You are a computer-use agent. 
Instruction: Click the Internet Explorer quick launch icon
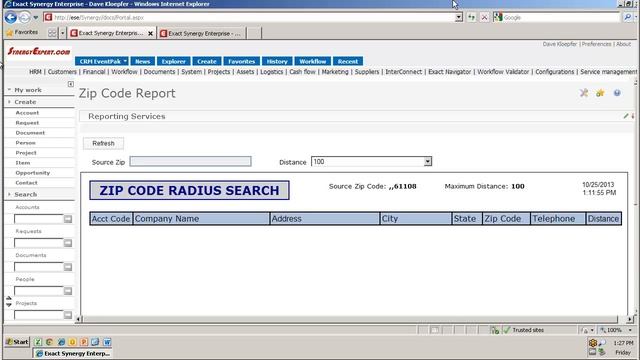coord(61,342)
